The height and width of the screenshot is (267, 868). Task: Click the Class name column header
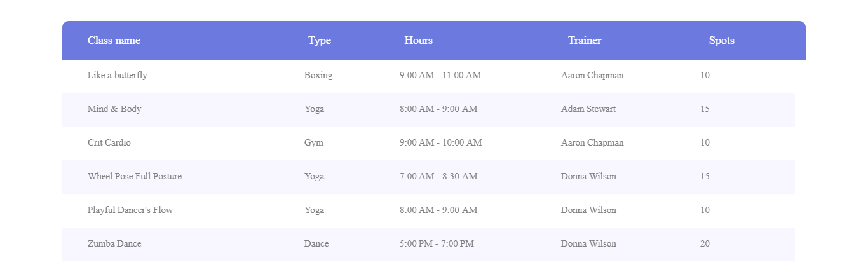click(114, 40)
